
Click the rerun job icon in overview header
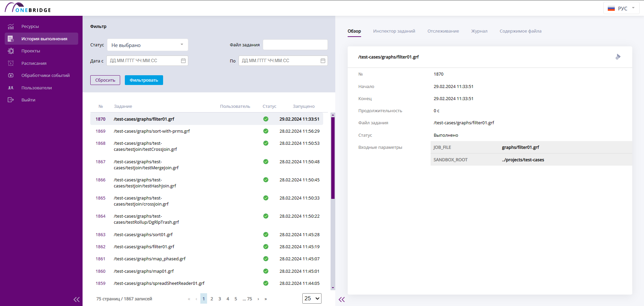618,57
